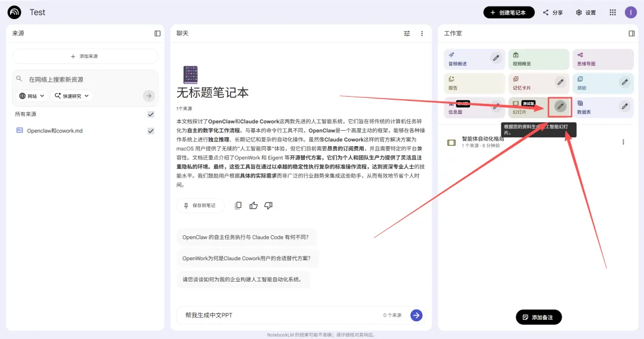The image size is (644, 339).
Task: Click the 保存到笔记 button
Action: click(200, 205)
